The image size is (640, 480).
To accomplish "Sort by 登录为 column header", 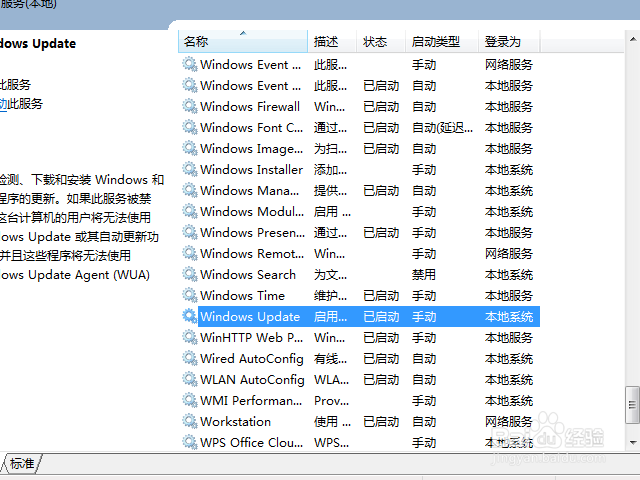I will (x=509, y=41).
